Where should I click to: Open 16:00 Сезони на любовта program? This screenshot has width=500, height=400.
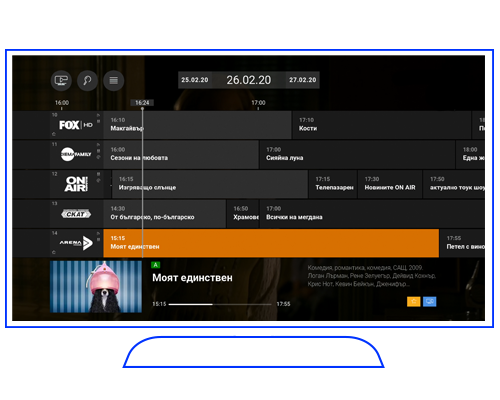pyautogui.click(x=181, y=154)
